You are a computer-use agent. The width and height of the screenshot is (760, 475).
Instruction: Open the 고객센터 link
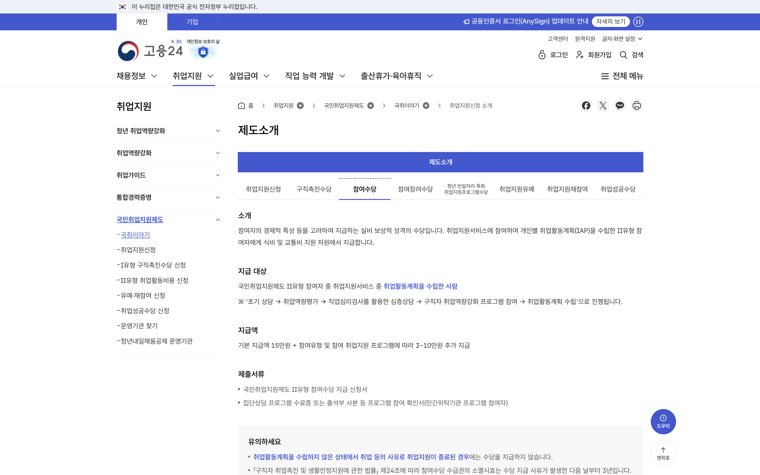coord(557,39)
